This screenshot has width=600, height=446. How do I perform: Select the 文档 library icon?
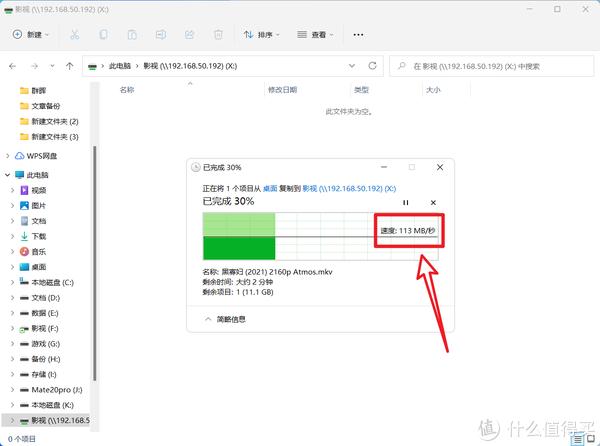[x=24, y=221]
